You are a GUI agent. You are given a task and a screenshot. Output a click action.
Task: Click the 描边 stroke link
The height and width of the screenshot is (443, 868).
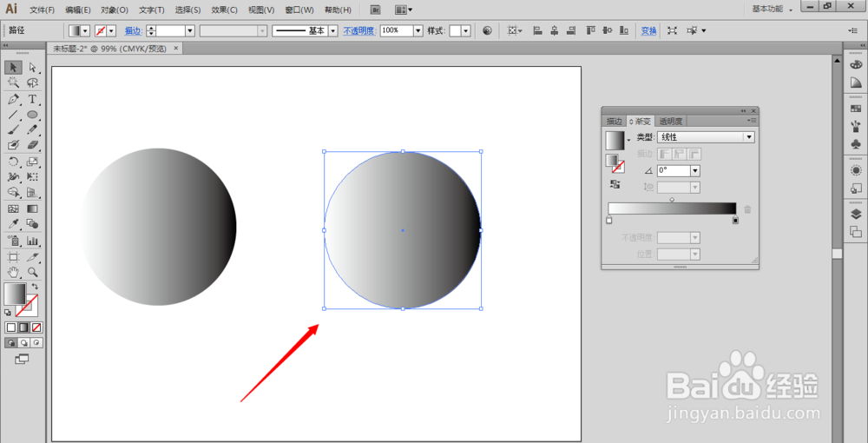pos(134,31)
